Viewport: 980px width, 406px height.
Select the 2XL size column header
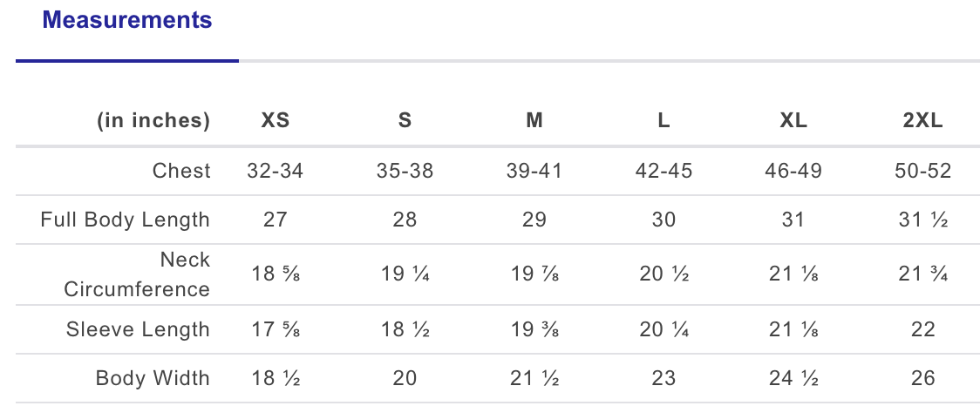point(922,121)
